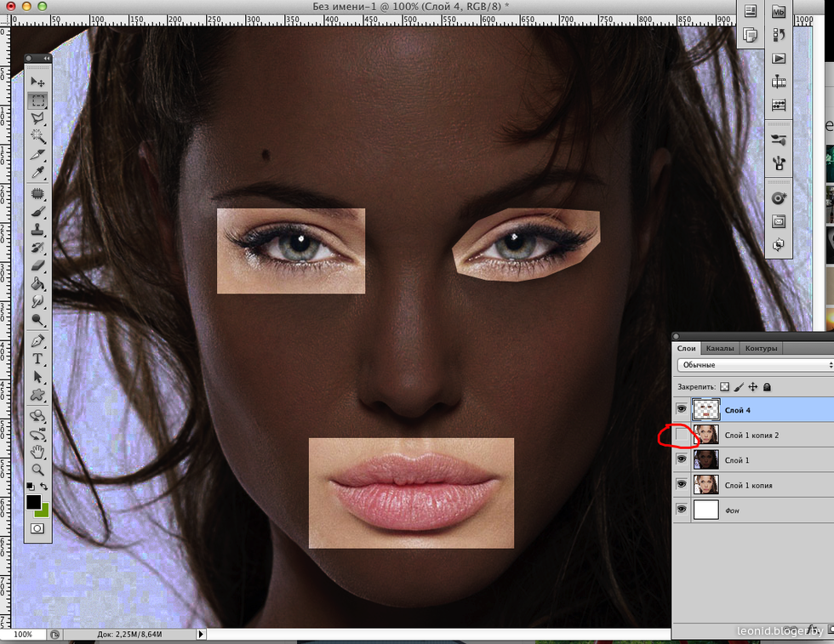Hide layer Слой 1 копия
Image resolution: width=834 pixels, height=644 pixels.
click(x=682, y=484)
